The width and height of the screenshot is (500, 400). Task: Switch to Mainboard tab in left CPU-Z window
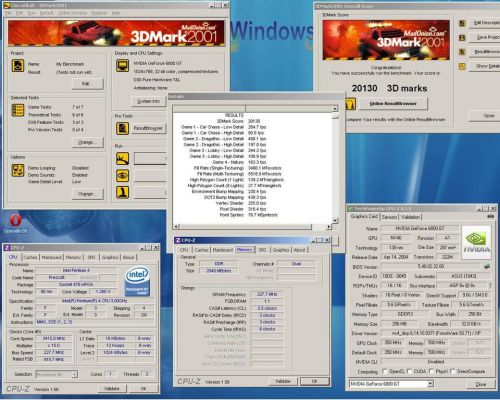[51, 257]
